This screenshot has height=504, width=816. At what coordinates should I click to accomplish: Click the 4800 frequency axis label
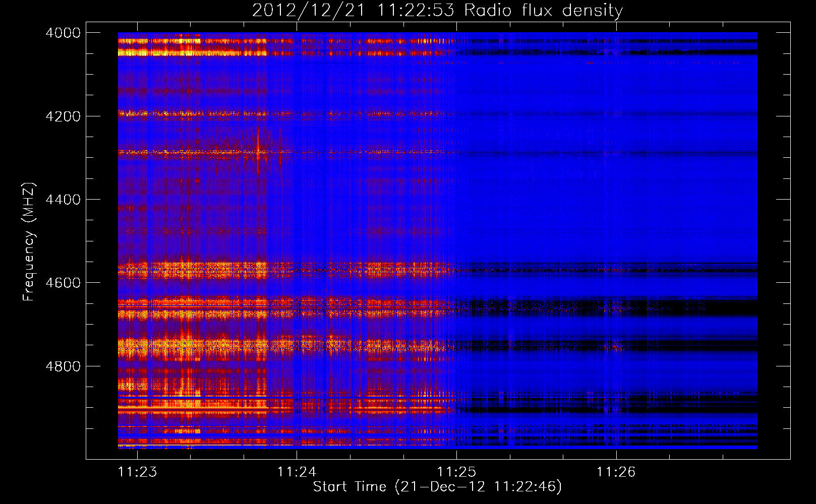[63, 366]
